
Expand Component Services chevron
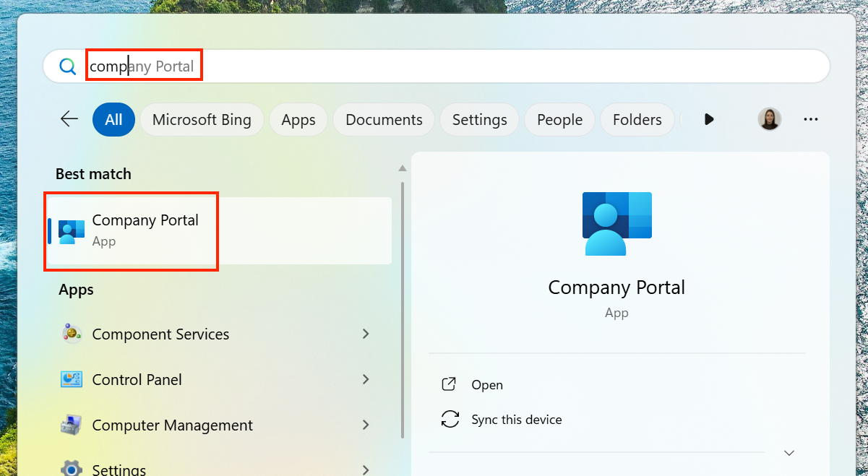(x=366, y=334)
